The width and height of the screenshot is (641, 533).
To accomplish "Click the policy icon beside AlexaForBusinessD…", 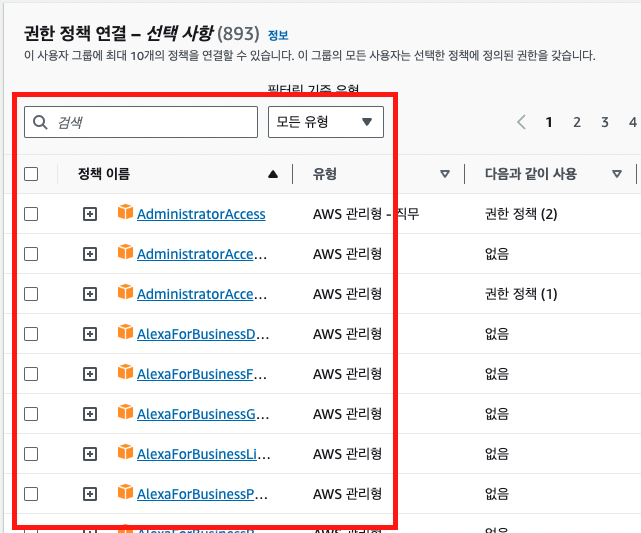I will coord(125,332).
